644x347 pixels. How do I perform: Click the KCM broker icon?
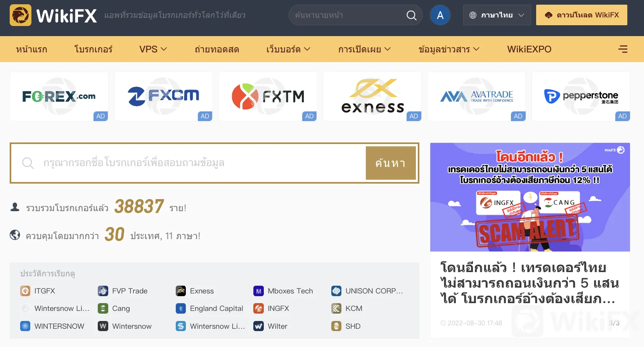coord(336,308)
